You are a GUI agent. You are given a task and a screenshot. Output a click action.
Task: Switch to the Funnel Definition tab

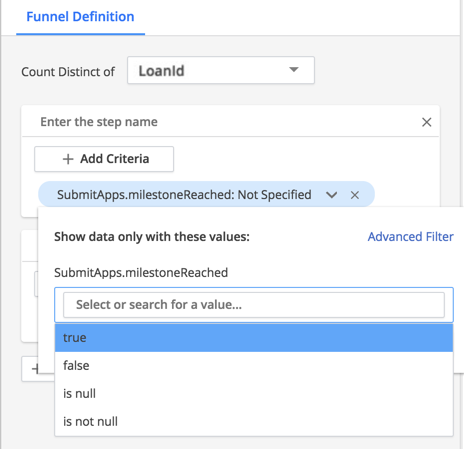[x=80, y=17]
